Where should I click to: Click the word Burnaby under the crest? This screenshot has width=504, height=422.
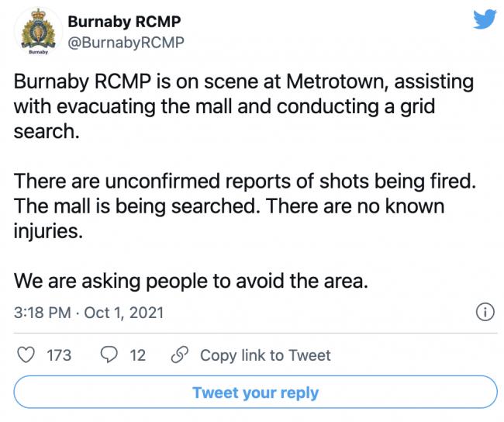tap(38, 52)
